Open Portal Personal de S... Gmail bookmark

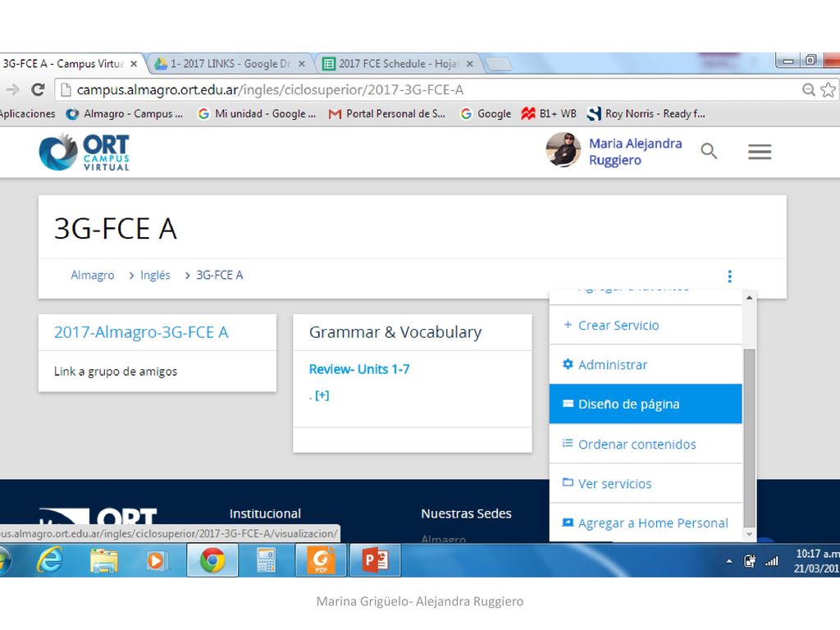point(387,113)
